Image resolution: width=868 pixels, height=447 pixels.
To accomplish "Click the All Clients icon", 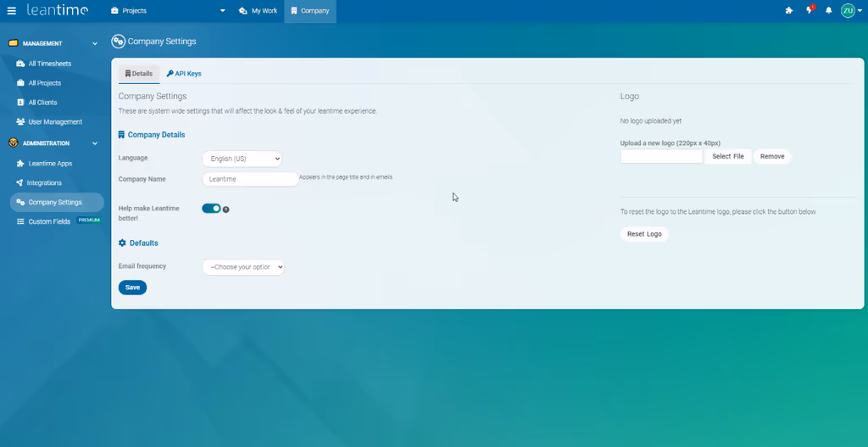I will pos(20,103).
